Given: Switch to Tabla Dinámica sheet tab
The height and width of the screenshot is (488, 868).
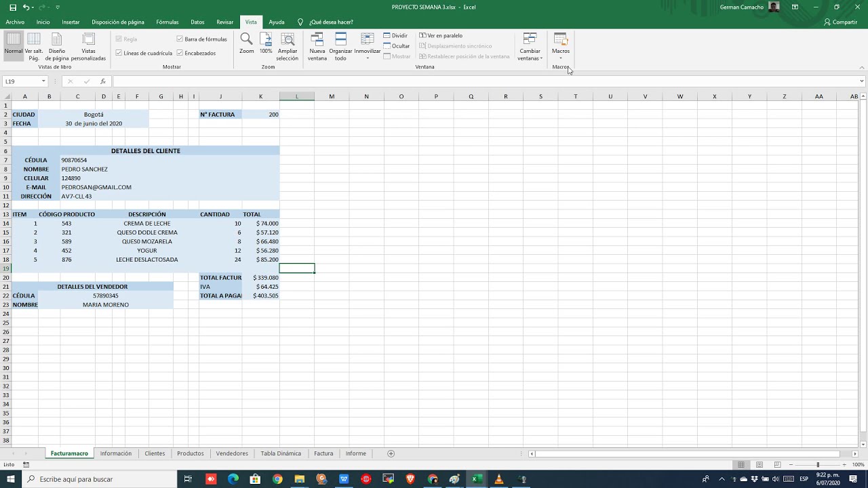Looking at the screenshot, I should [x=281, y=453].
